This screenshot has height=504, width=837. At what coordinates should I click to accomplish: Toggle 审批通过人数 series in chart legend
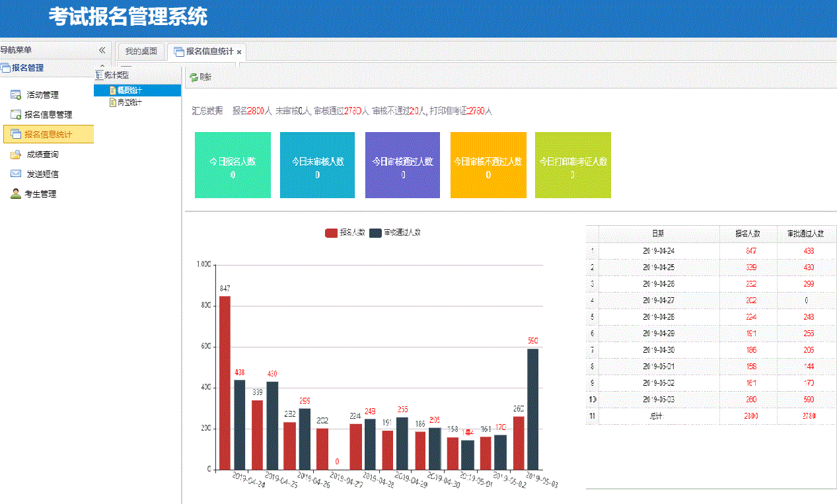pyautogui.click(x=375, y=233)
